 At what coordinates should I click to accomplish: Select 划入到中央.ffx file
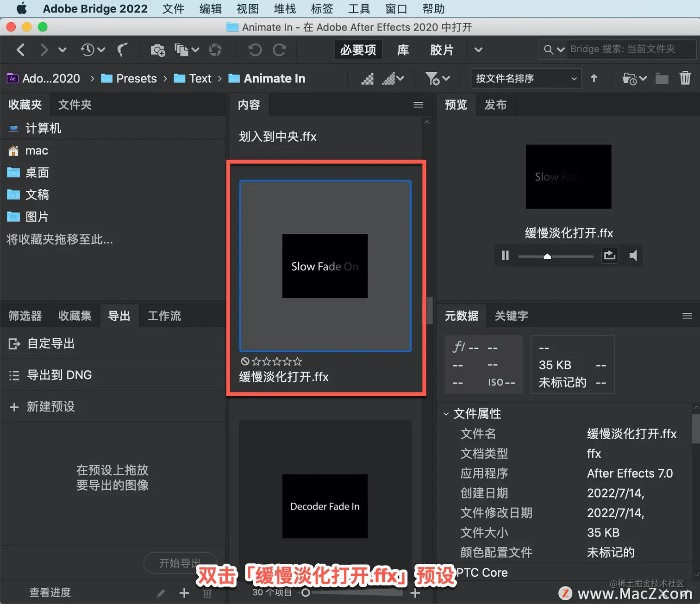coord(278,137)
